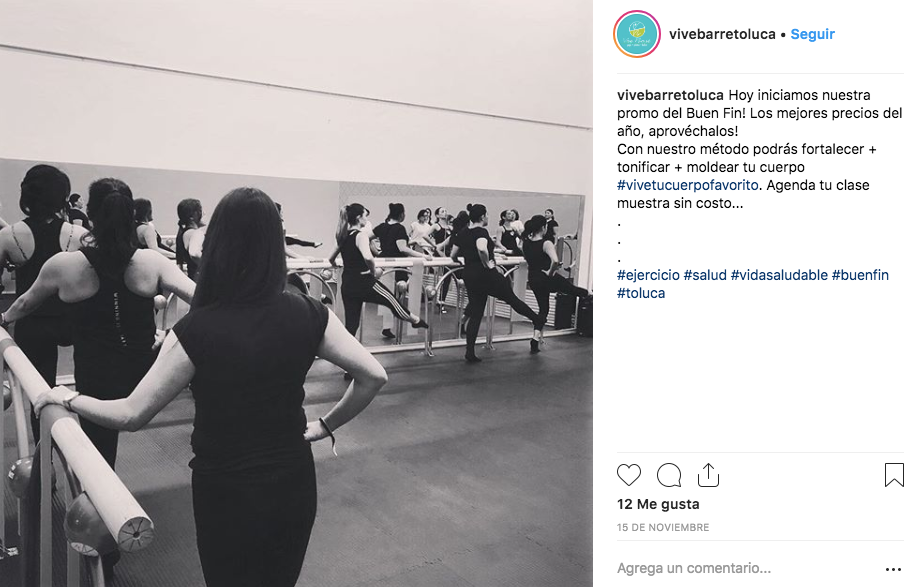This screenshot has height=587, width=917.
Task: Share the post using the share icon
Action: (x=708, y=475)
